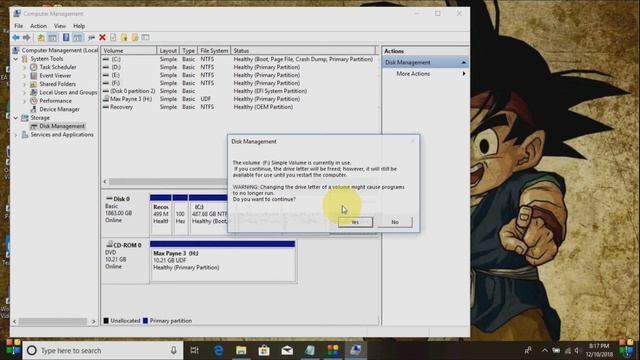Expand the Task Scheduler node
640x360 pixels.
(x=24, y=67)
